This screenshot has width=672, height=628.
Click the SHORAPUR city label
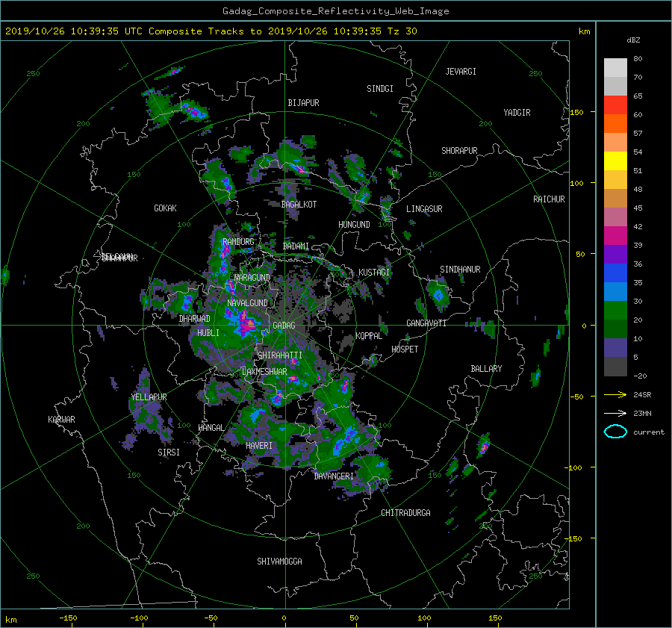pyautogui.click(x=459, y=151)
